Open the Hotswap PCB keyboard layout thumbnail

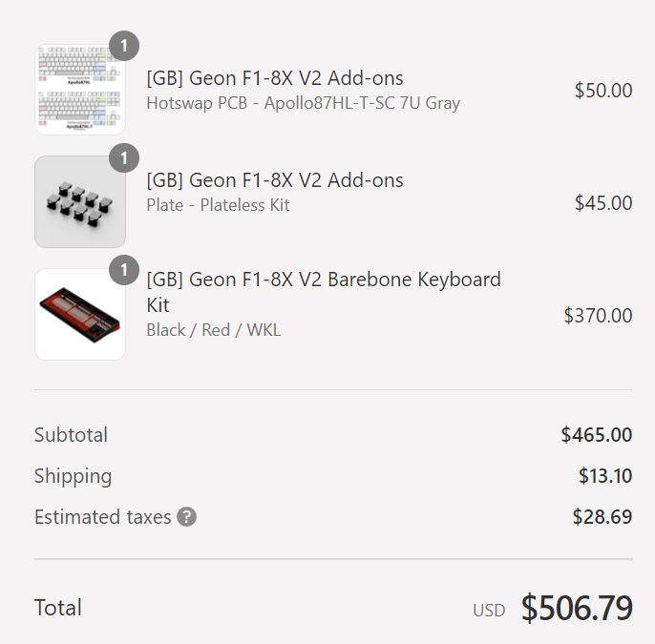(80, 91)
